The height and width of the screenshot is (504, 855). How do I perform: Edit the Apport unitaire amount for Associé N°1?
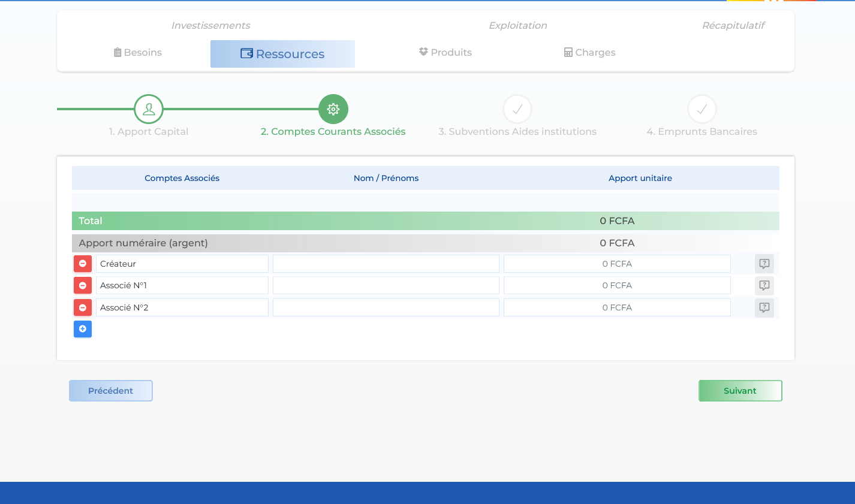617,286
